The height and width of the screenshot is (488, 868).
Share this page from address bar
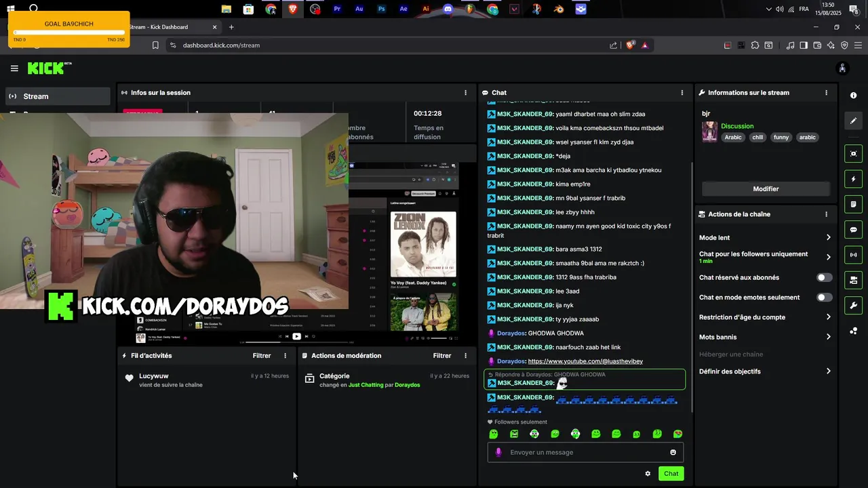pyautogui.click(x=614, y=45)
